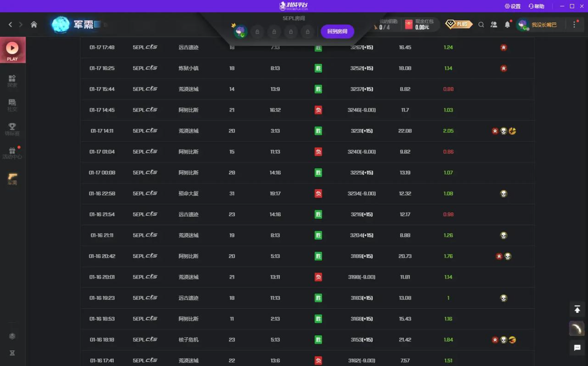
Task: Open the PLUS membership badge
Action: coord(458,24)
